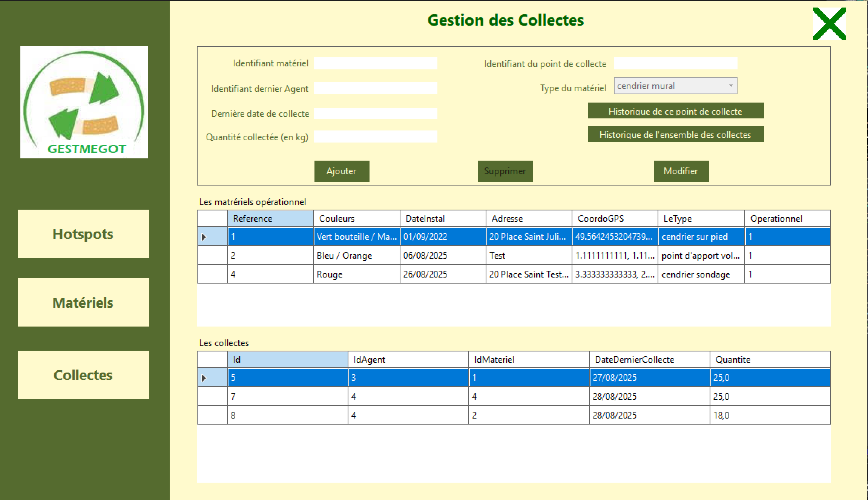Open the Type du matériel dropdown
Image resolution: width=868 pixels, height=500 pixels.
click(675, 86)
